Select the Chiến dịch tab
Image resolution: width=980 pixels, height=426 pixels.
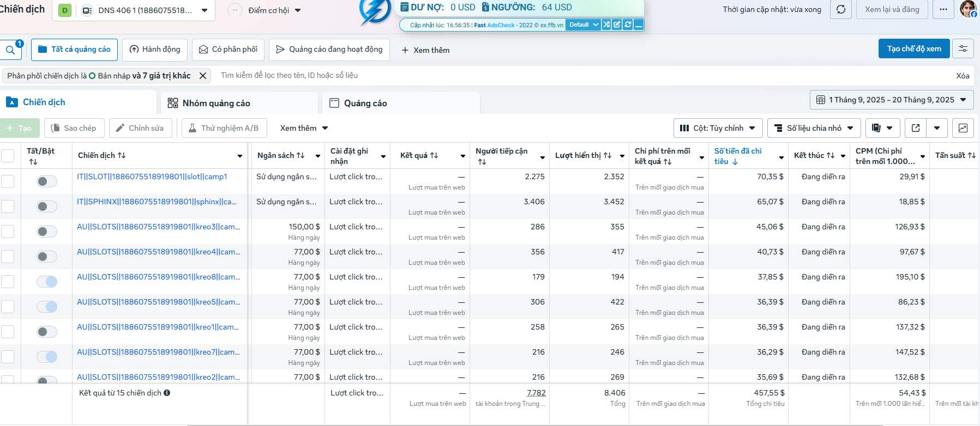click(79, 102)
